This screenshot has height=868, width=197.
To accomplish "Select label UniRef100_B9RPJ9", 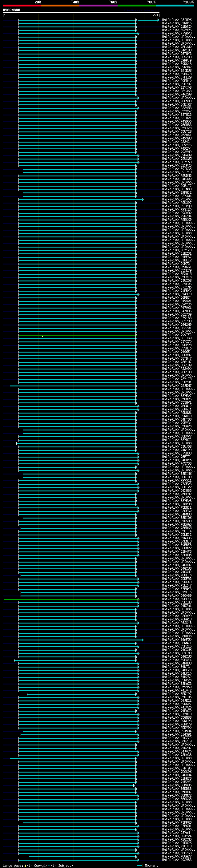I will 177,61.
